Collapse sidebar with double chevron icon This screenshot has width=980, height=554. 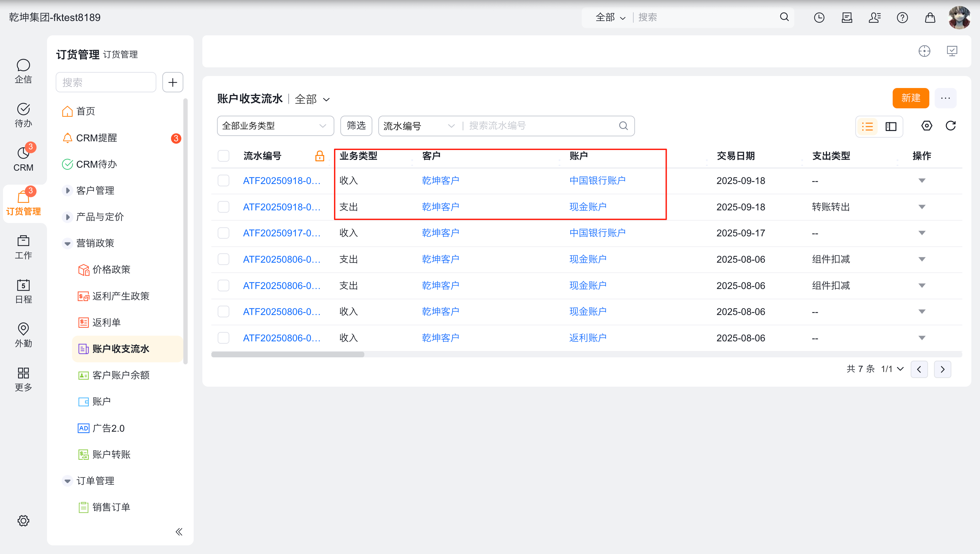tap(179, 532)
